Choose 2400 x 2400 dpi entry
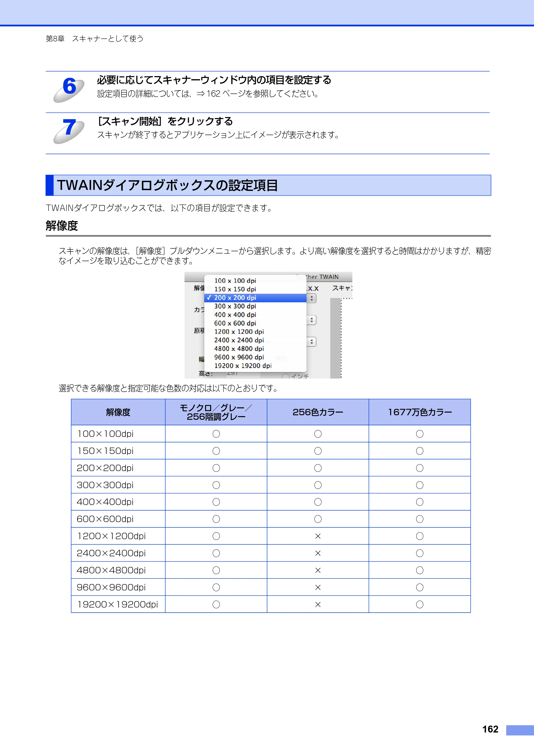Screen dimensions: 534x756 click(x=255, y=340)
